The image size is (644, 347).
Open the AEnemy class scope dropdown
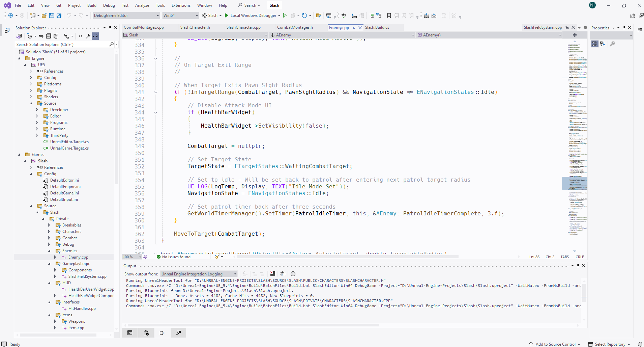coord(342,35)
